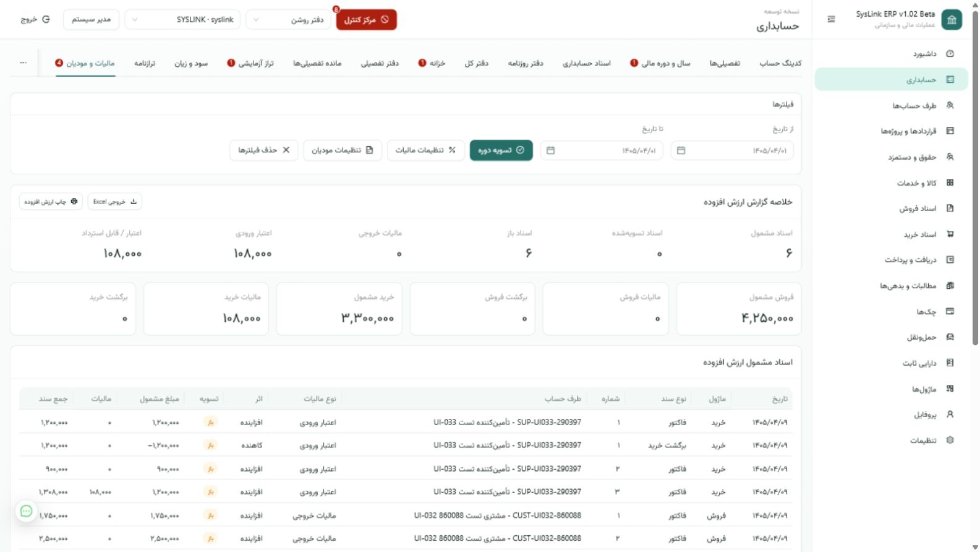Switch to the دفتر روزنامه tab
This screenshot has width=980, height=552.
[526, 63]
